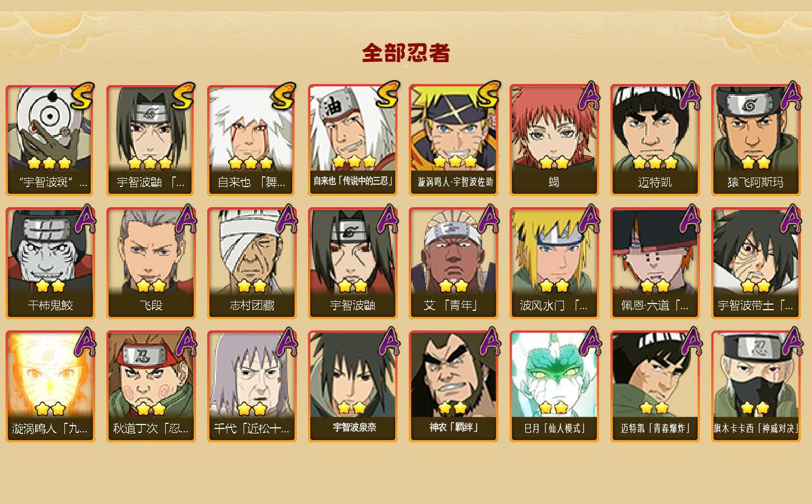The height and width of the screenshot is (504, 812).
Task: Open the 漩涡鸣人·宇智波佐助 card
Action: click(453, 140)
